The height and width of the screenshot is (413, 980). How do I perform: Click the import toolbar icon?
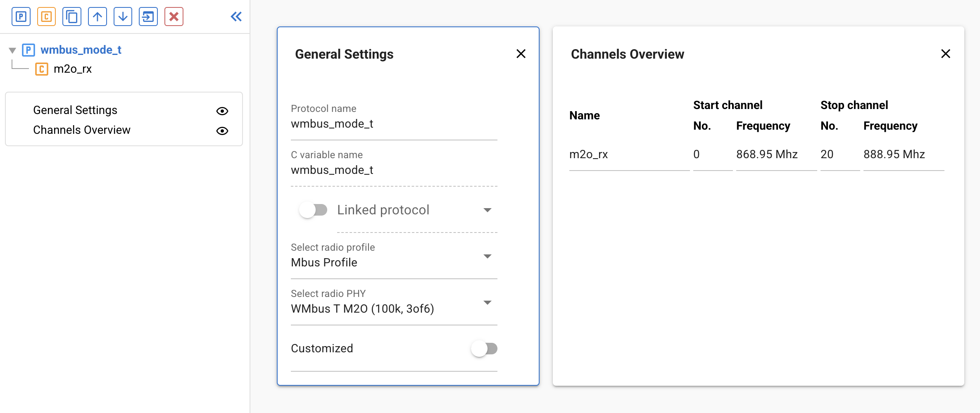[148, 17]
